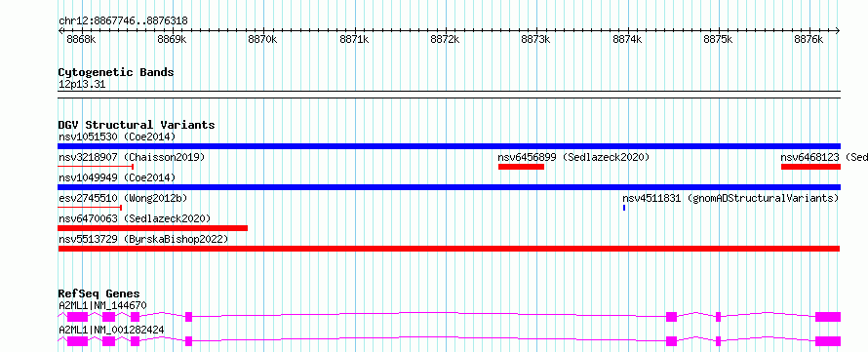Open variant label nsv5513729 (ByrskaBishop2022)
Image resolution: width=868 pixels, height=352 pixels.
[x=143, y=239]
